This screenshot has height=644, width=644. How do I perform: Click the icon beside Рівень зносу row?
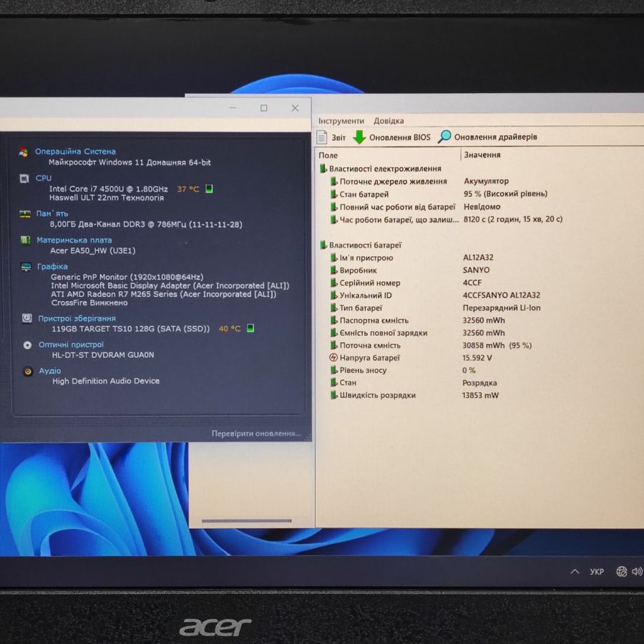334,370
